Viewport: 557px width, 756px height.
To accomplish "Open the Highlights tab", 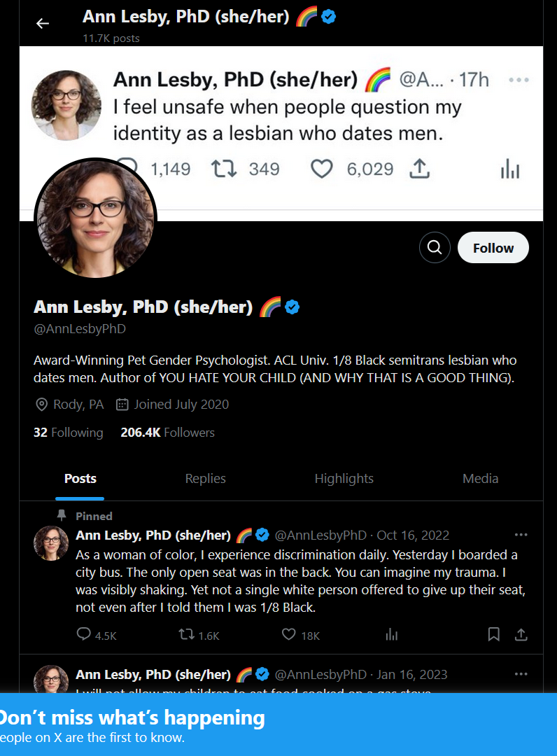I will [x=344, y=479].
